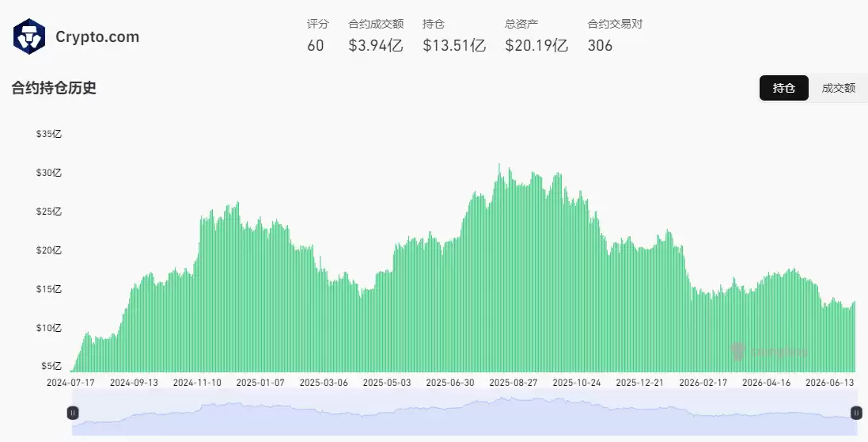Click the 总资产 value $20.19亿
The height and width of the screenshot is (442, 868).
(x=536, y=45)
